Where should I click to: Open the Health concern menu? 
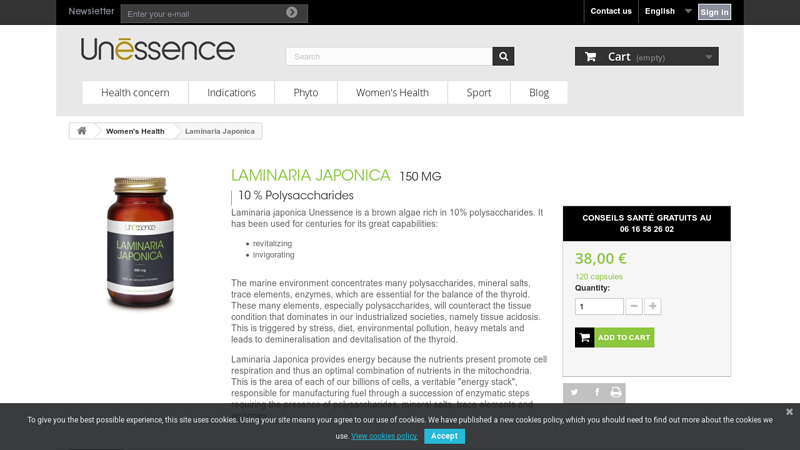pyautogui.click(x=135, y=93)
